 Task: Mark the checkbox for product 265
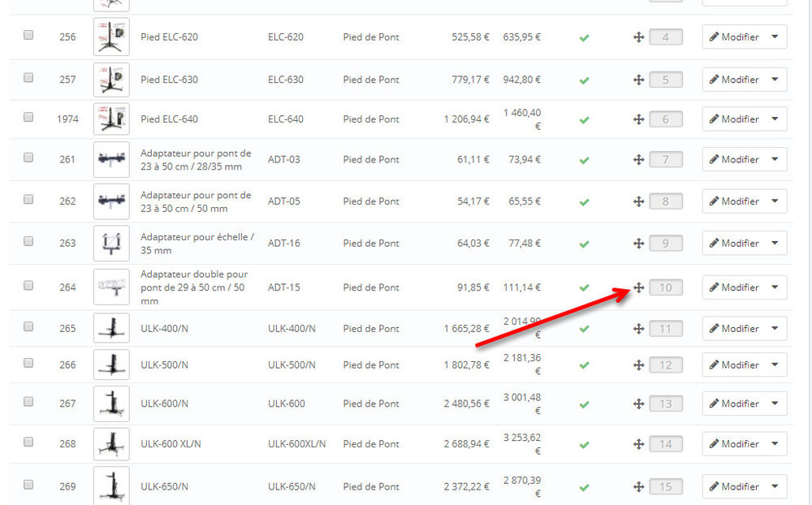coord(28,326)
